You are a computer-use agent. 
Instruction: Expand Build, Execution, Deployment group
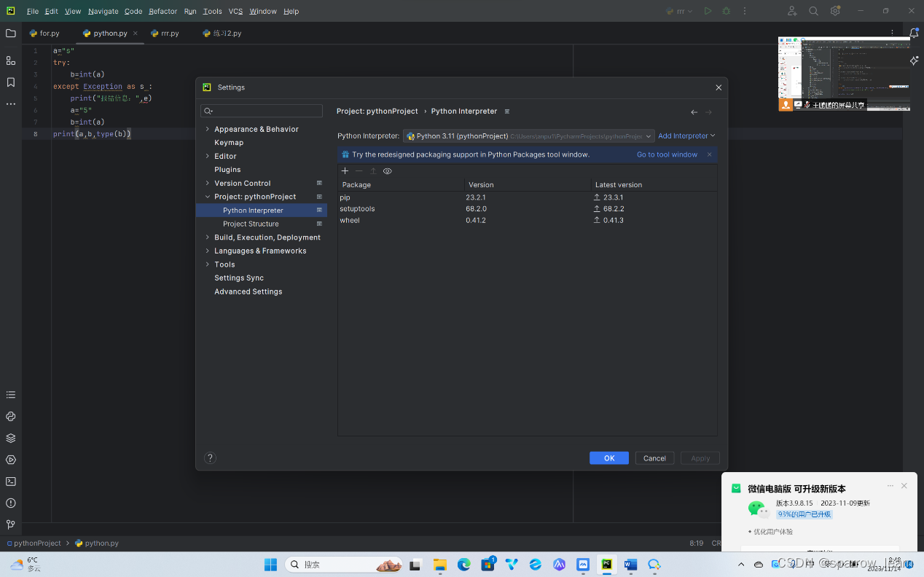207,238
